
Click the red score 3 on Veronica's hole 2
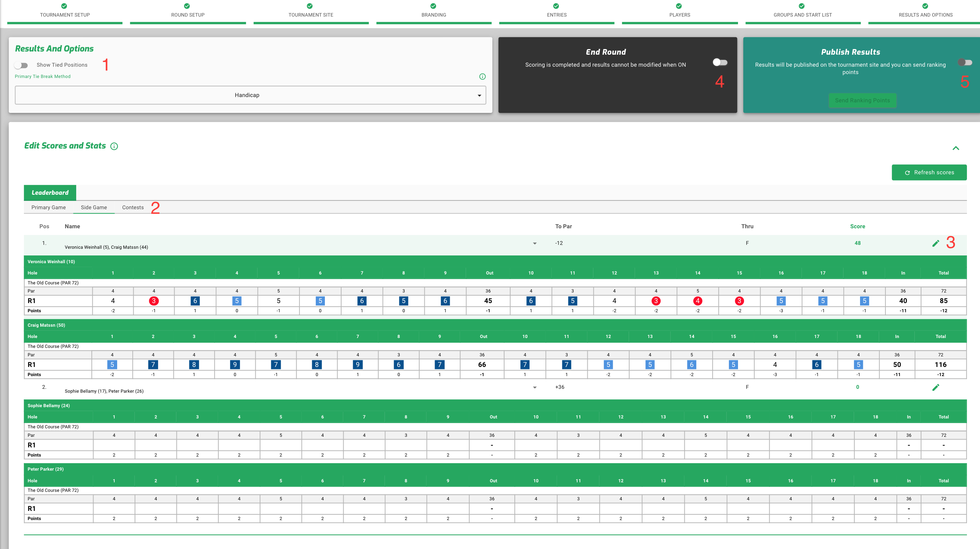154,301
